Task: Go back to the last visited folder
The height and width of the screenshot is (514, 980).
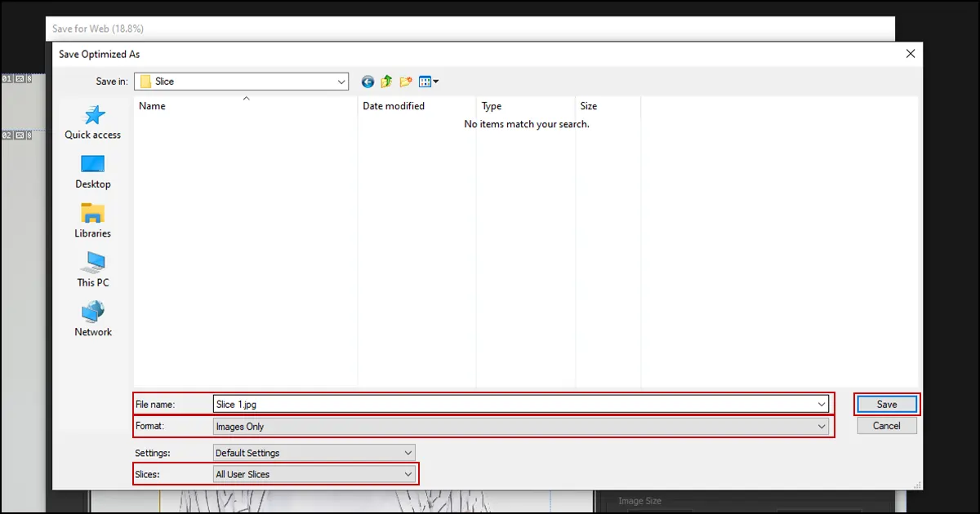Action: click(367, 82)
